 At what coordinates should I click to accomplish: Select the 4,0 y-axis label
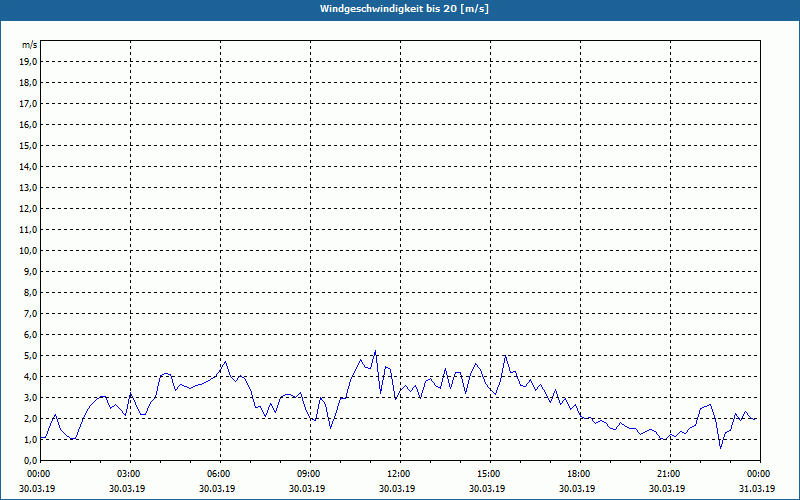(31, 377)
